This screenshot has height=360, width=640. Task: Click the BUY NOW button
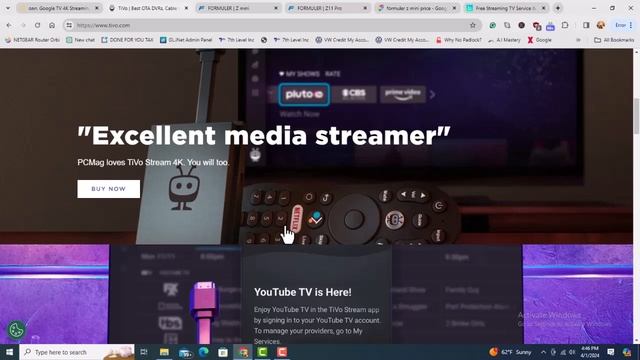coord(109,189)
